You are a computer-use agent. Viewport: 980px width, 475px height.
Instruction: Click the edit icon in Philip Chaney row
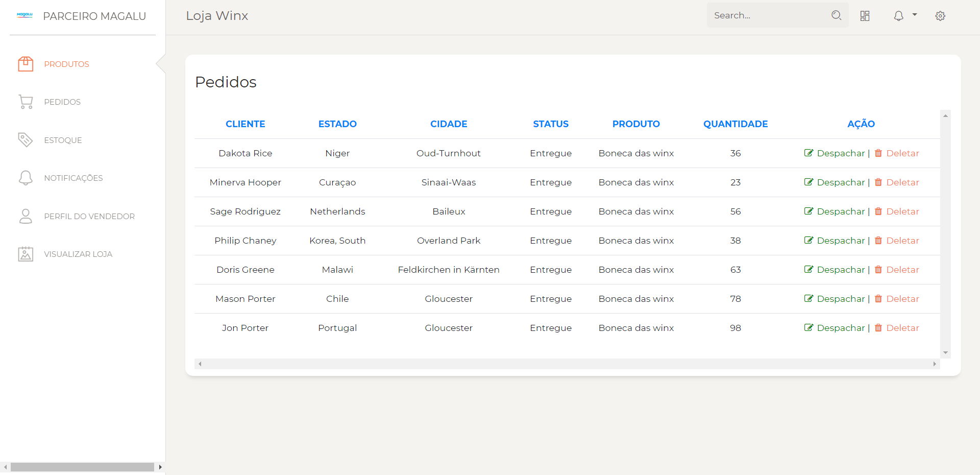[x=808, y=240]
